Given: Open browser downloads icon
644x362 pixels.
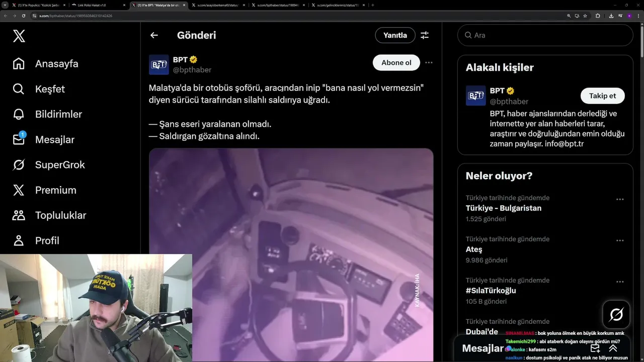Looking at the screenshot, I should tap(611, 16).
